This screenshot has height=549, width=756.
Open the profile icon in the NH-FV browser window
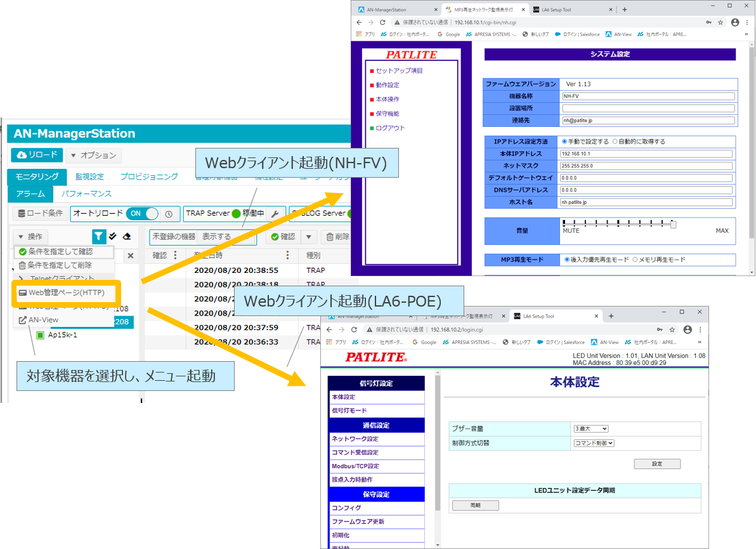coord(735,22)
